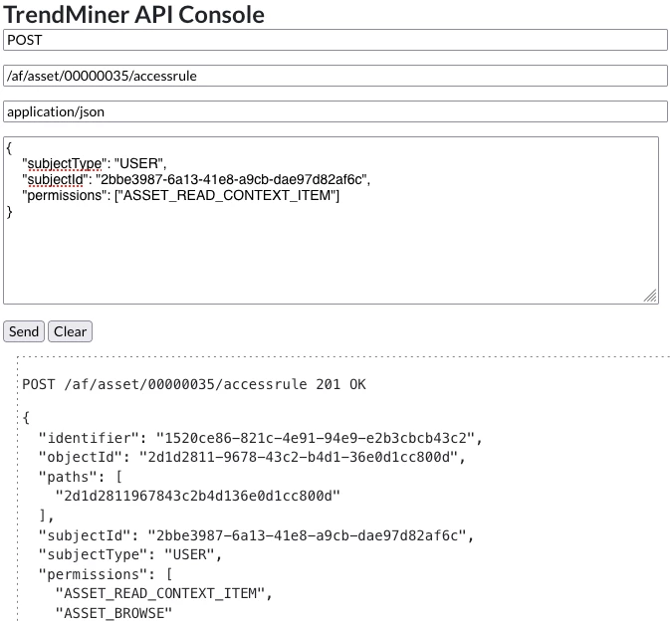
Task: Click the response subjectId value
Action: [307, 535]
